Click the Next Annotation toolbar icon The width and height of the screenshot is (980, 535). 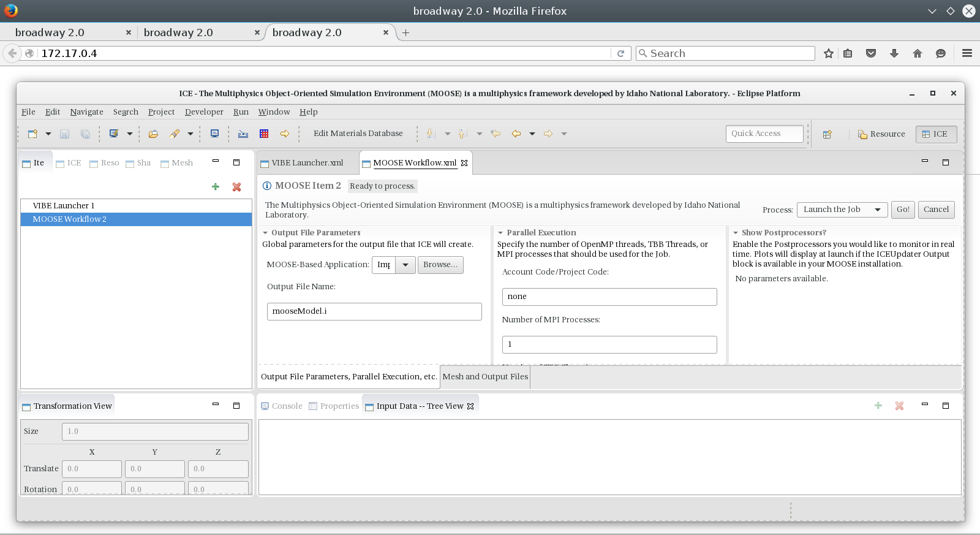431,134
